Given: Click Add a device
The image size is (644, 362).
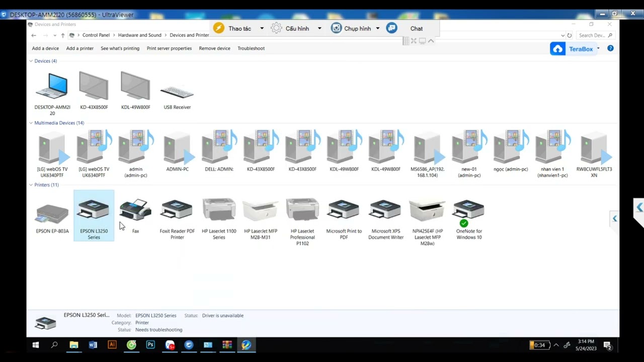Looking at the screenshot, I should pos(45,48).
